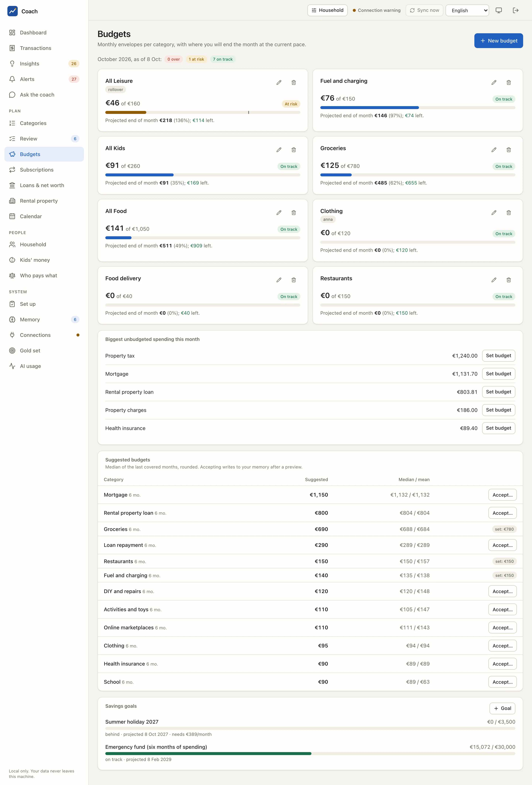Delete the Clothing budget
The width and height of the screenshot is (532, 785).
pos(509,212)
